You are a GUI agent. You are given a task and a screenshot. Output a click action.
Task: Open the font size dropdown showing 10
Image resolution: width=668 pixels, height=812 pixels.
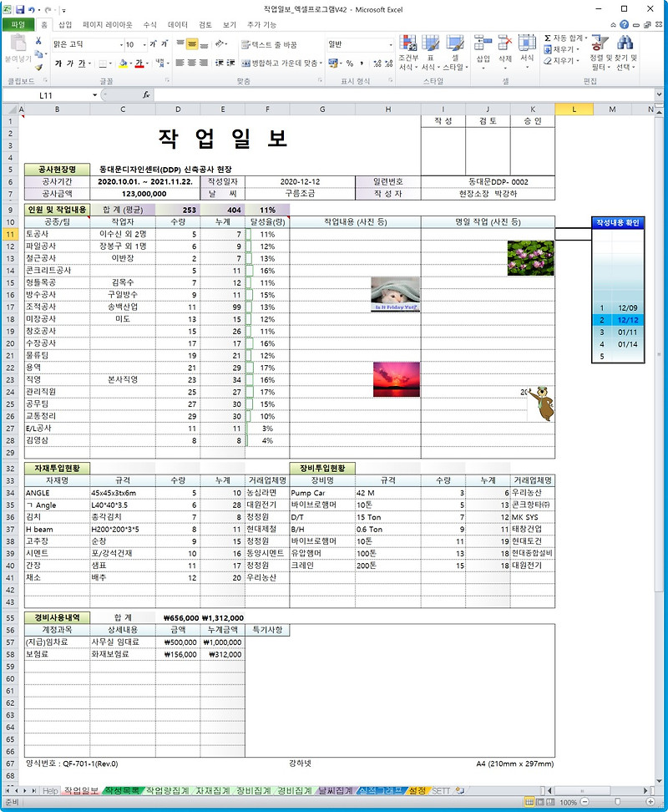144,44
